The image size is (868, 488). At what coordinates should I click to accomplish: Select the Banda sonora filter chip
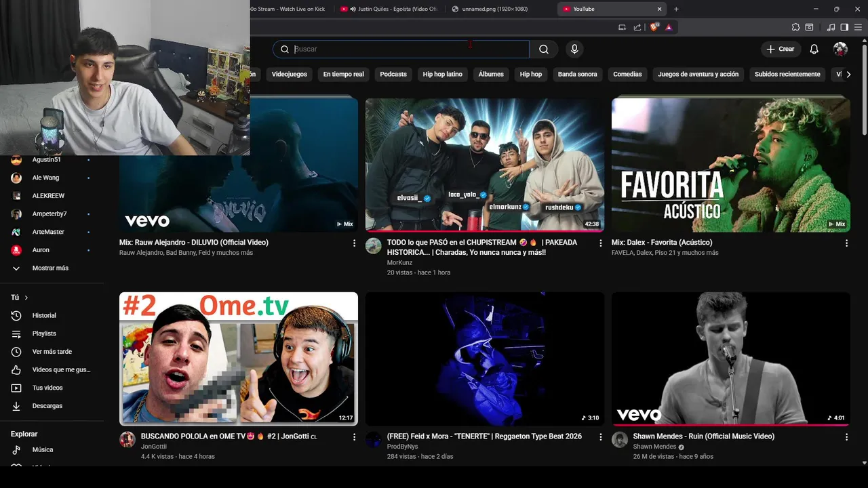[x=577, y=74]
